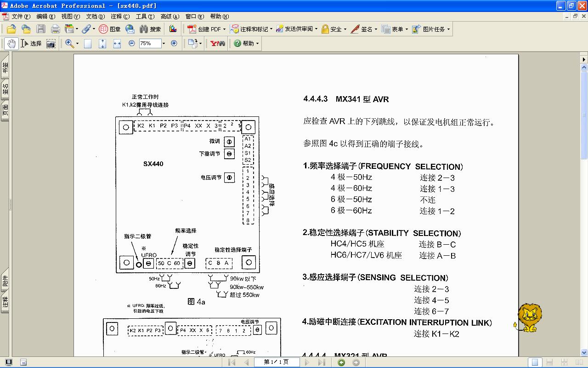Click the Yahoo search toolbar icon

tap(217, 43)
